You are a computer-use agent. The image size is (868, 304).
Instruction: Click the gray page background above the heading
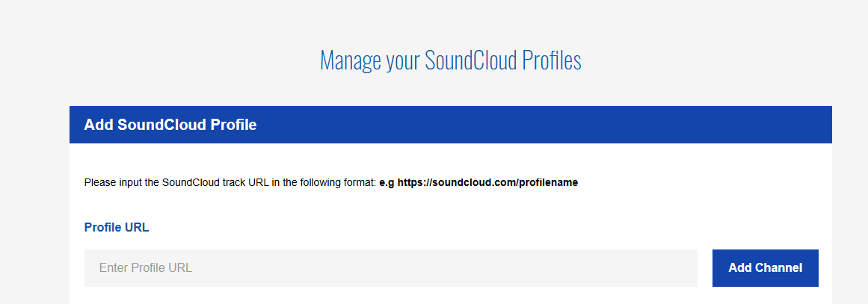click(449, 19)
